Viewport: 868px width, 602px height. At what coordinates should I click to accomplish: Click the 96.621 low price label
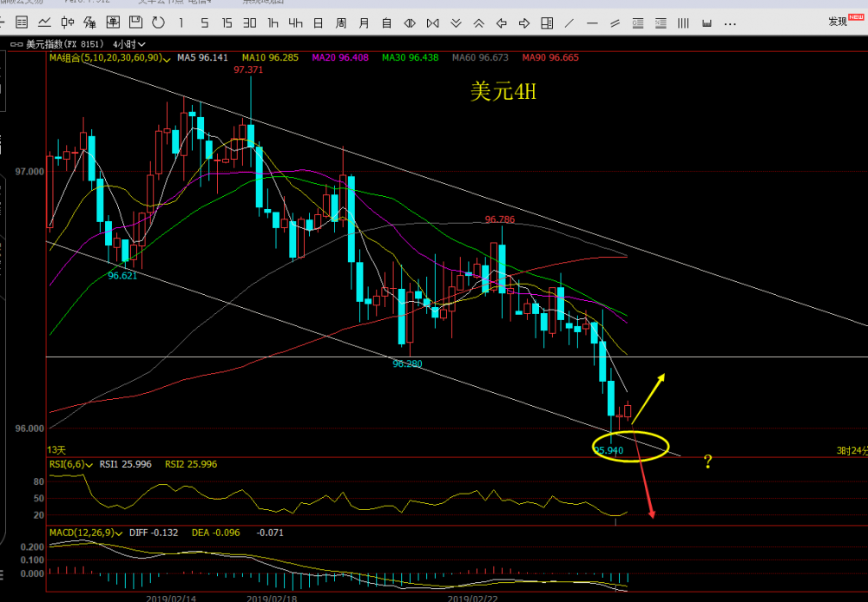[122, 276]
